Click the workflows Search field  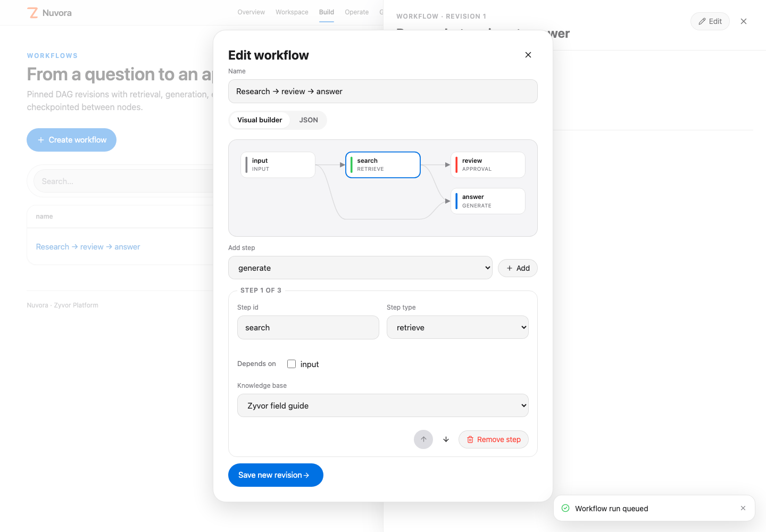click(123, 181)
